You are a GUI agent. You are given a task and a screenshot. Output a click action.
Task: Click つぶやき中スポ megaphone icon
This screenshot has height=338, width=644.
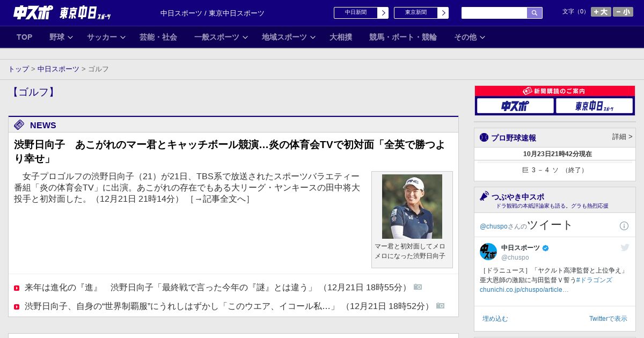pyautogui.click(x=484, y=196)
